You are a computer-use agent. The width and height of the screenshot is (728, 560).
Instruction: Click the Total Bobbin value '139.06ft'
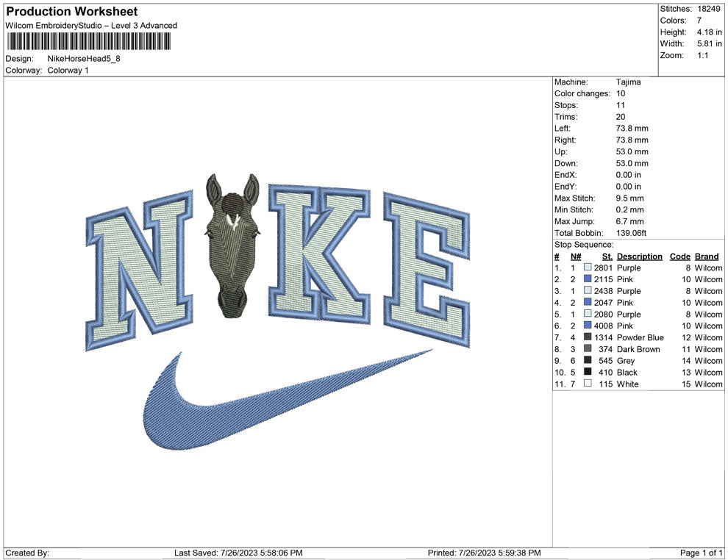tap(631, 233)
